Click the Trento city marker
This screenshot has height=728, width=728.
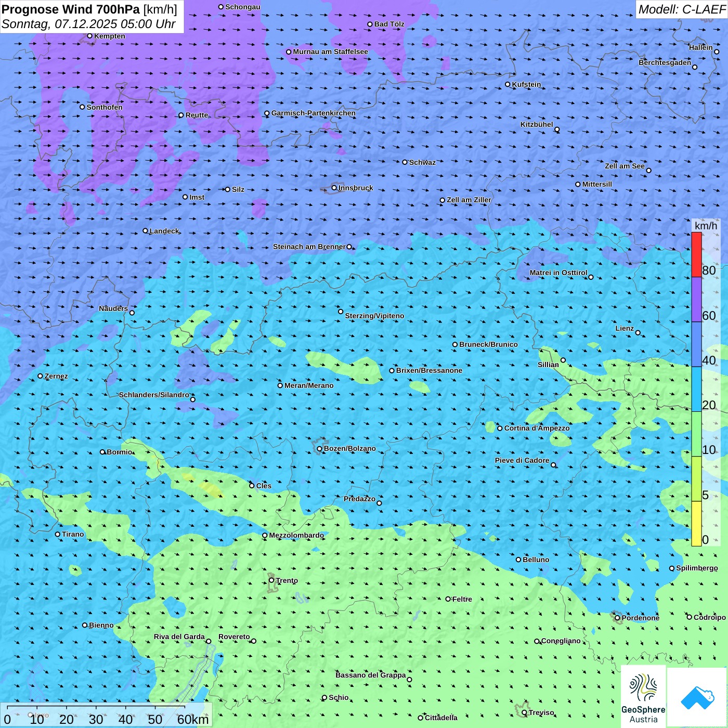click(x=271, y=580)
